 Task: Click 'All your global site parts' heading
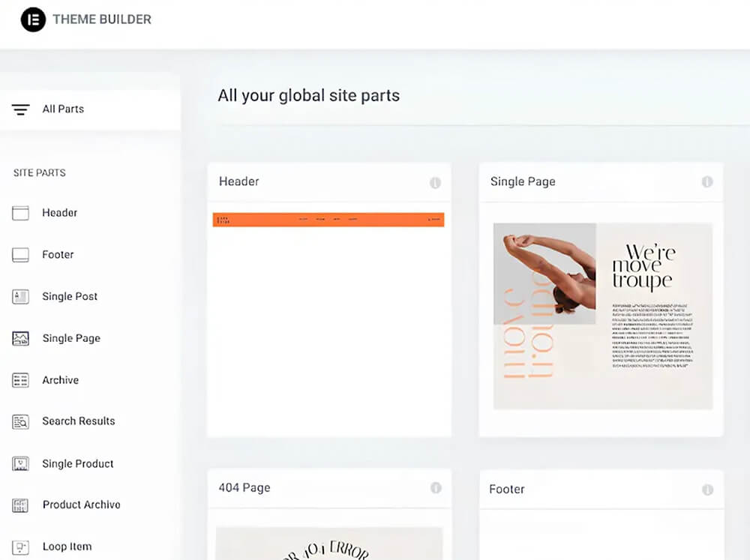click(309, 96)
